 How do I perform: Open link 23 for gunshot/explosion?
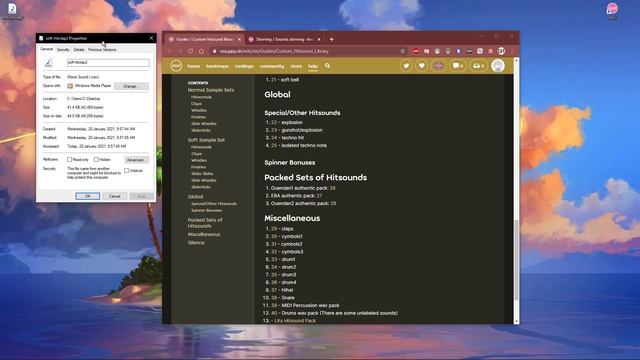(x=273, y=130)
